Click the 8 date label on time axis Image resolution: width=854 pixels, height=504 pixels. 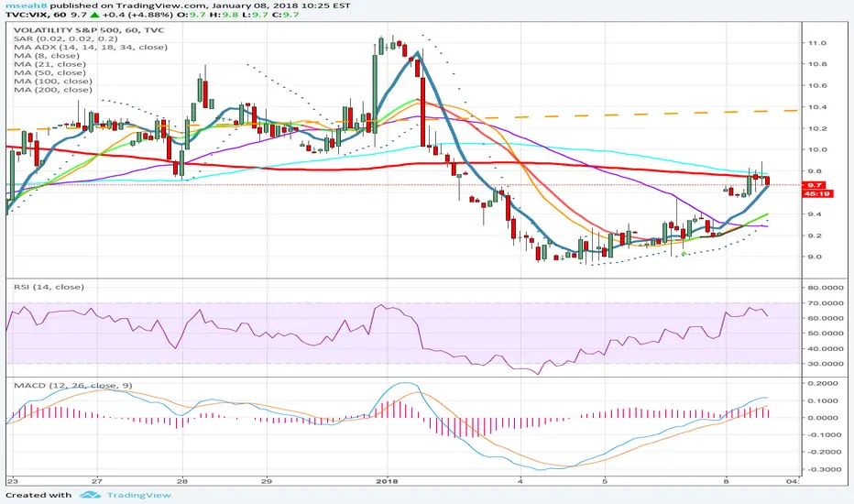coord(726,481)
